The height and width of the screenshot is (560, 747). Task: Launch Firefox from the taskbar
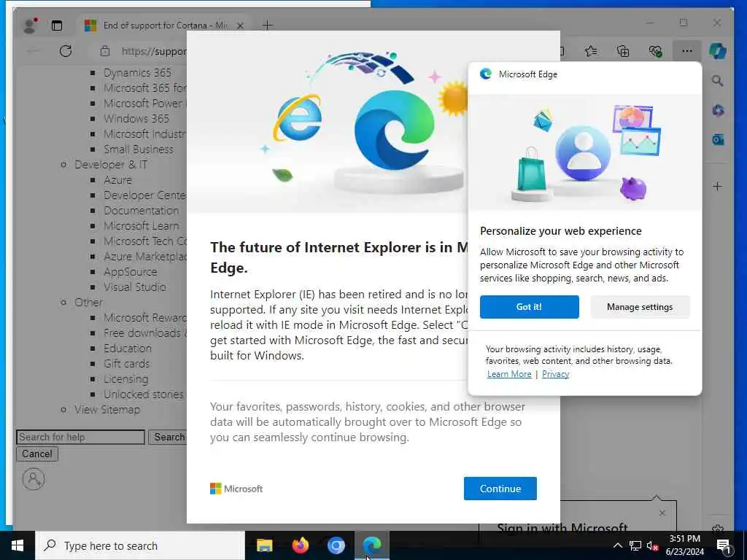tap(300, 545)
